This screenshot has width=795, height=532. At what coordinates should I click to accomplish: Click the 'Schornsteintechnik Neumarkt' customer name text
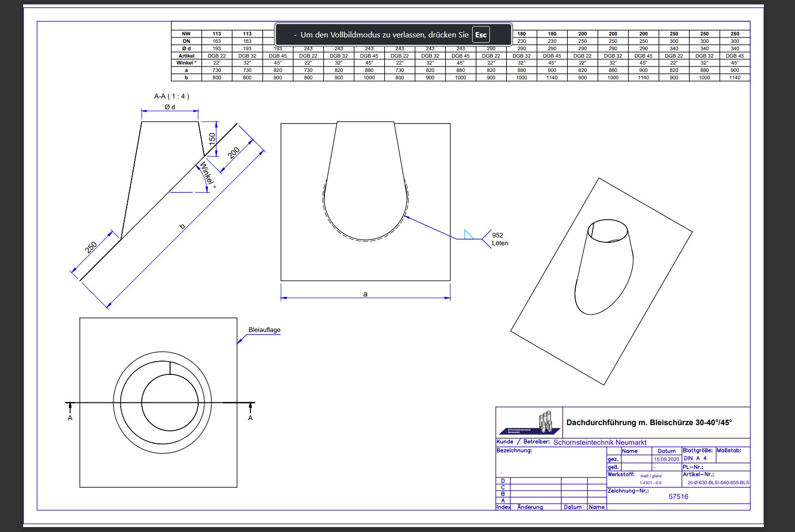click(x=599, y=442)
